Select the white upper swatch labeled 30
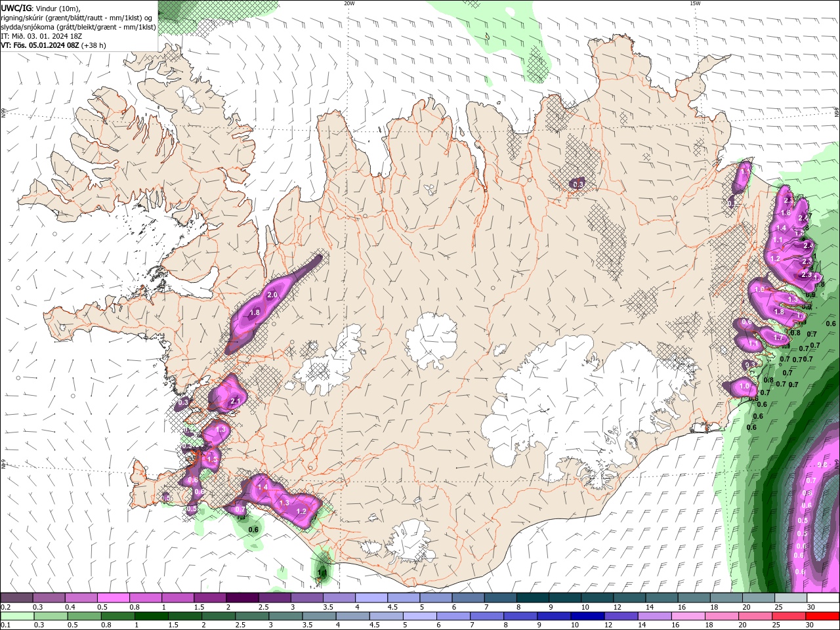 click(822, 598)
